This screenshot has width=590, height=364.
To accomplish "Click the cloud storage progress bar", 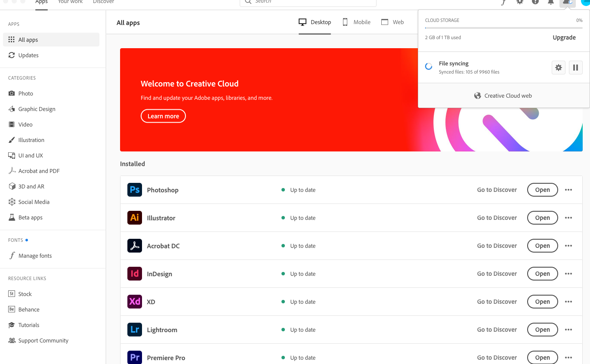I will (503, 28).
